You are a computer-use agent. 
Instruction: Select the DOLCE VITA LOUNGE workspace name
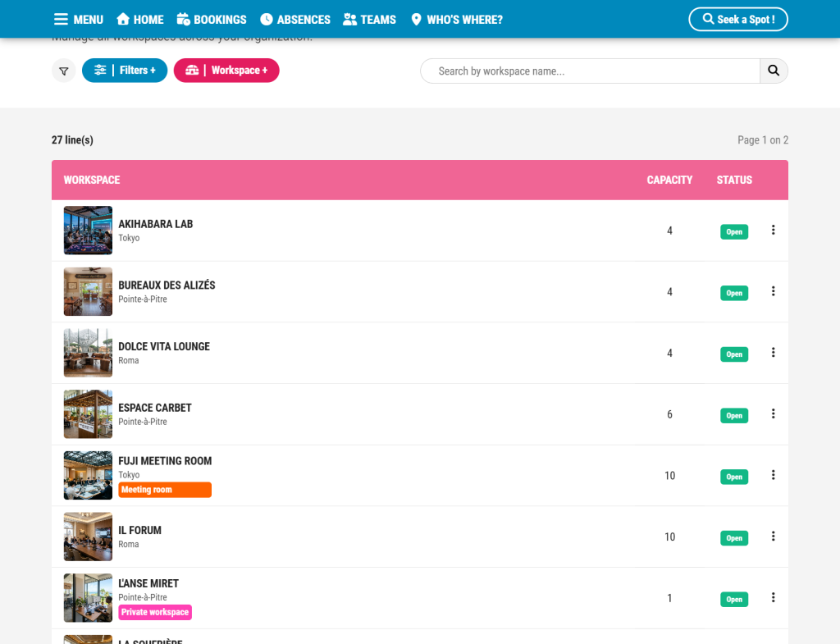point(164,347)
